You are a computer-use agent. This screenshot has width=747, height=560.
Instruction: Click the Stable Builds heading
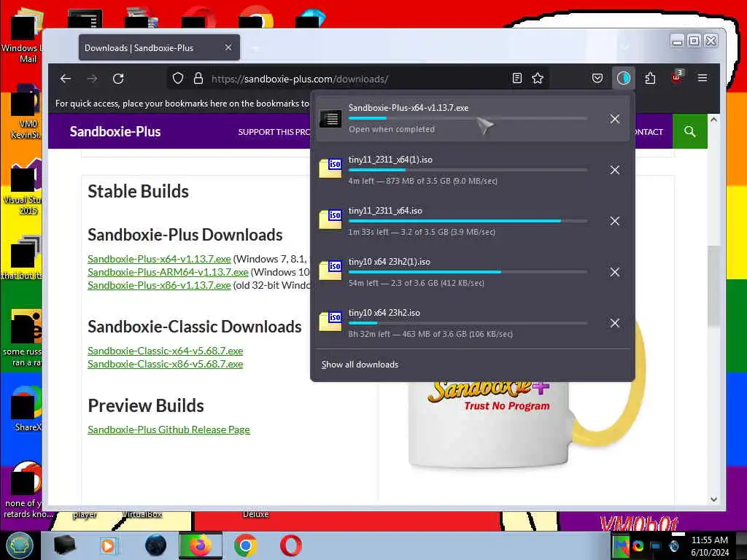pyautogui.click(x=138, y=192)
